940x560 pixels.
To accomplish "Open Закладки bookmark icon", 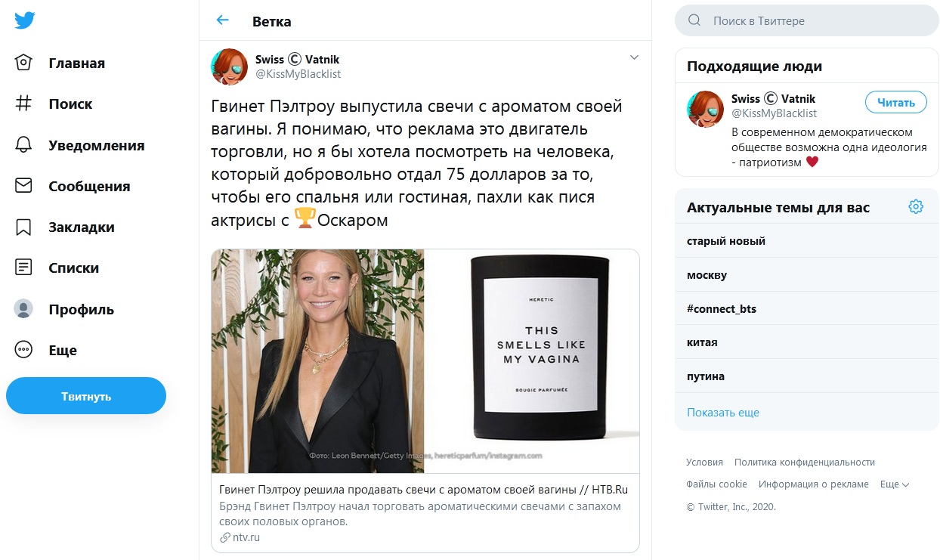I will pos(24,227).
